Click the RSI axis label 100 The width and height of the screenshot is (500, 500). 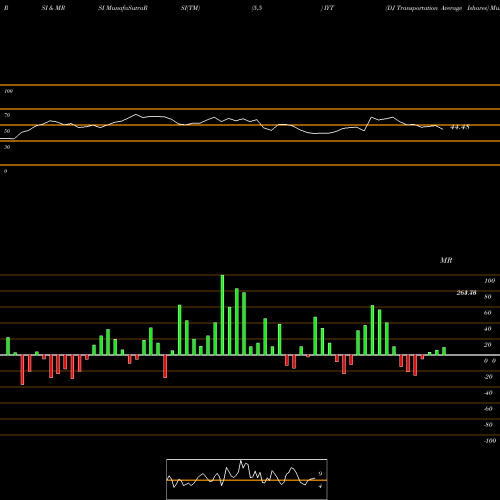(x=9, y=91)
